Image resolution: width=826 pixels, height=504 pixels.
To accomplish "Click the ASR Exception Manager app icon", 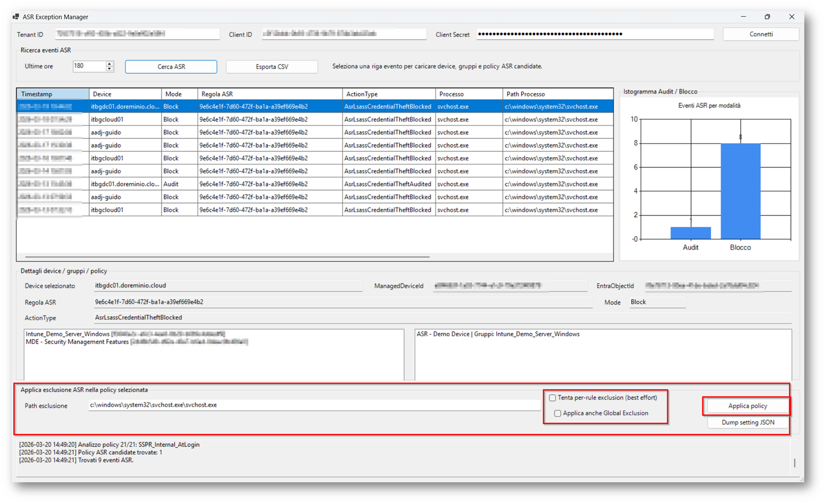I will pos(16,17).
